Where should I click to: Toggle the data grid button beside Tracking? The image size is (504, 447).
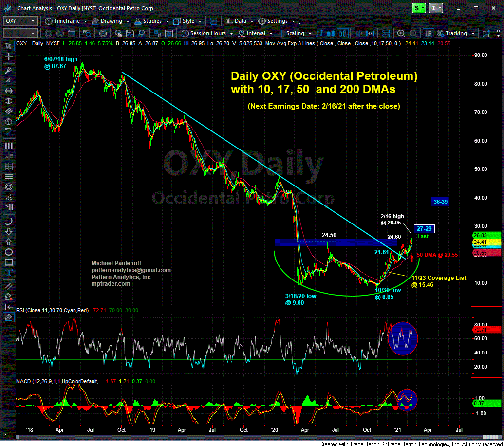tap(428, 33)
